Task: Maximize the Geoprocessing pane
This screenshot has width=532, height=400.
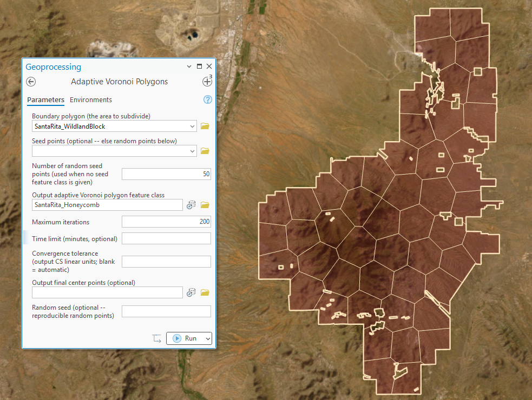Action: 200,66
